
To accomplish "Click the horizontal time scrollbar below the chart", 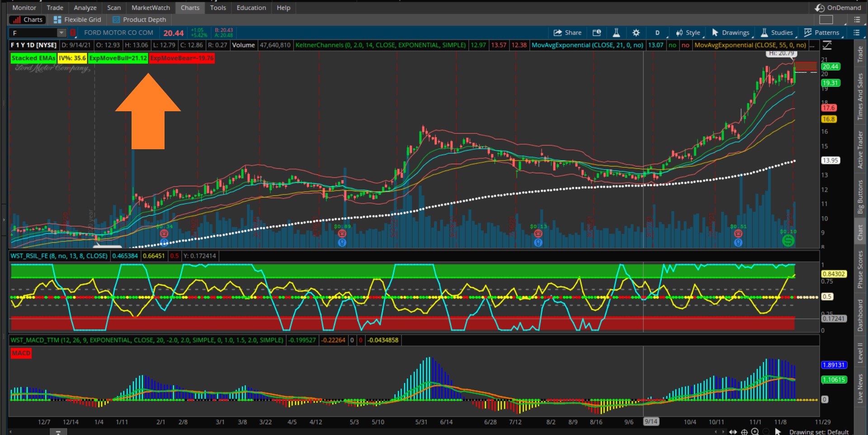I will pos(58,433).
